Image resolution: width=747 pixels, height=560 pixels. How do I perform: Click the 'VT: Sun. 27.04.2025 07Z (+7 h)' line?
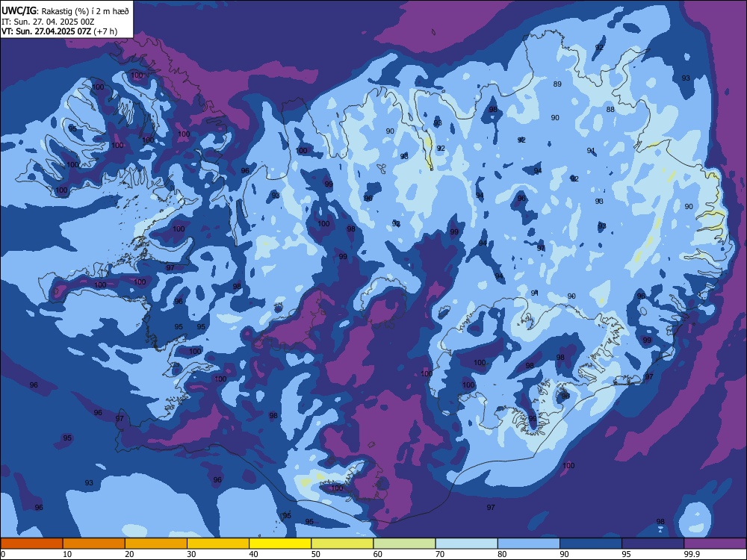point(60,31)
